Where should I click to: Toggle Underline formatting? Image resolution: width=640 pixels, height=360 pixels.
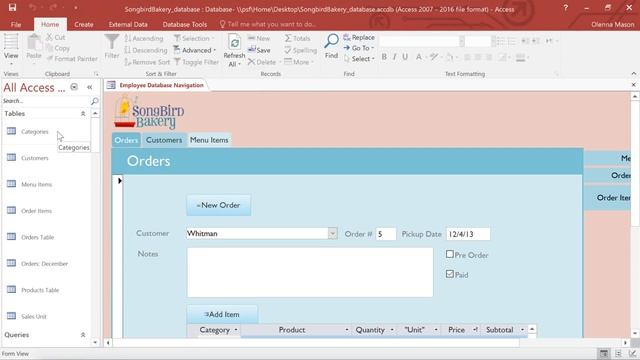(x=405, y=57)
